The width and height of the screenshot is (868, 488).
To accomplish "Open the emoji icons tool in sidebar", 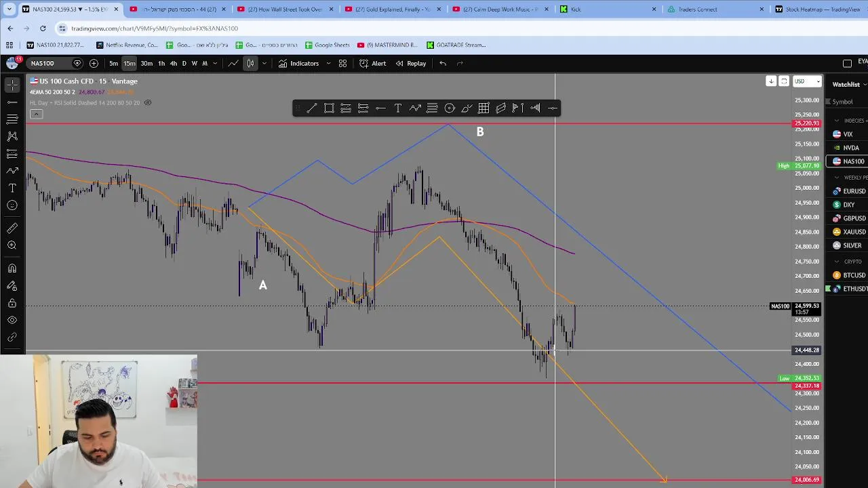I will pyautogui.click(x=12, y=205).
